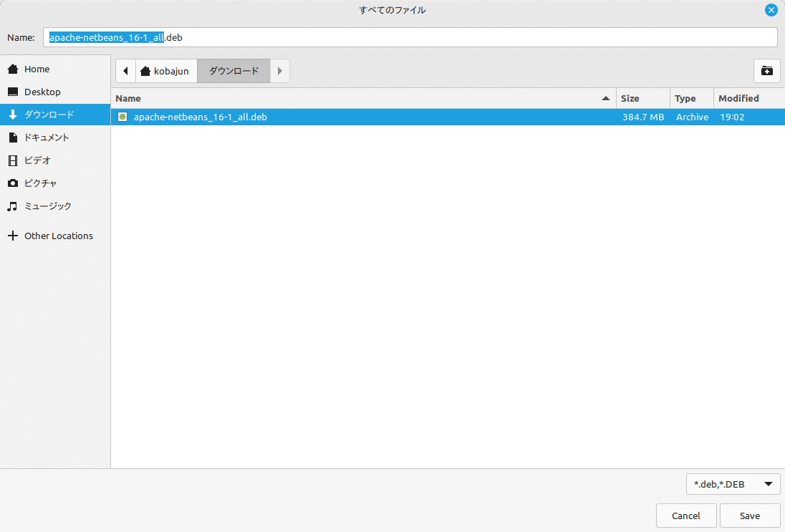This screenshot has width=785, height=532.
Task: Select apache-netbeans_16-1_all.deb file row
Action: (448, 117)
